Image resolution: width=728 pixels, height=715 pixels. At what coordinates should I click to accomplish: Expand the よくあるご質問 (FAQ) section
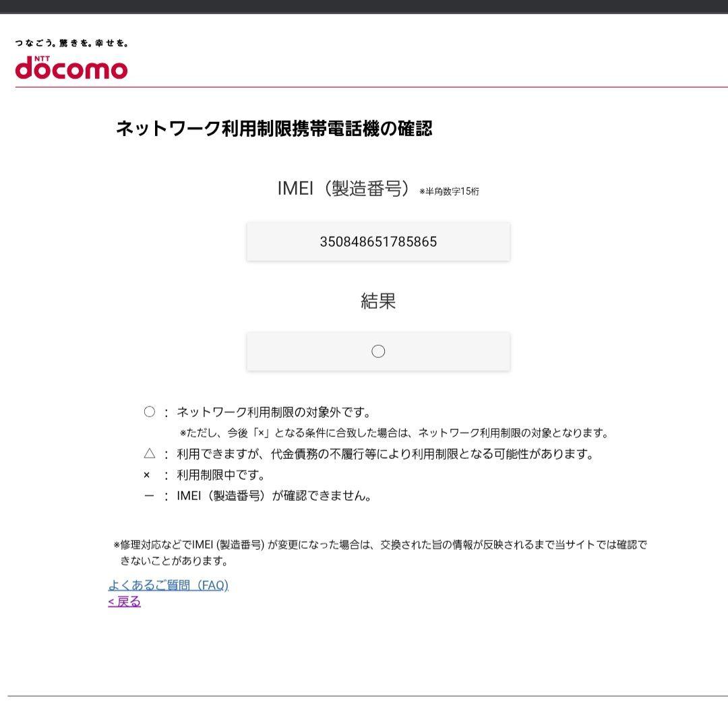[x=170, y=585]
